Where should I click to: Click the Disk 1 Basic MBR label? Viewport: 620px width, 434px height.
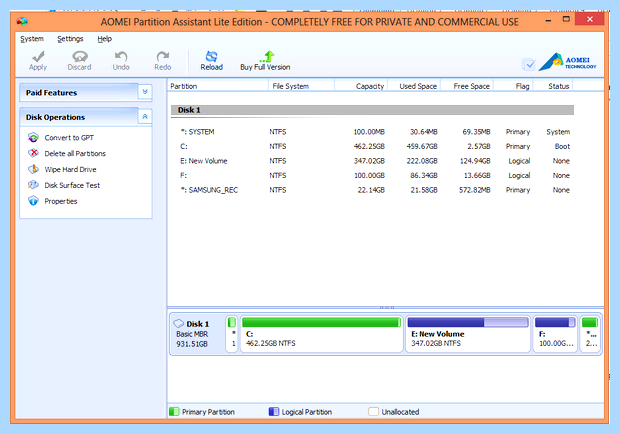[192, 334]
